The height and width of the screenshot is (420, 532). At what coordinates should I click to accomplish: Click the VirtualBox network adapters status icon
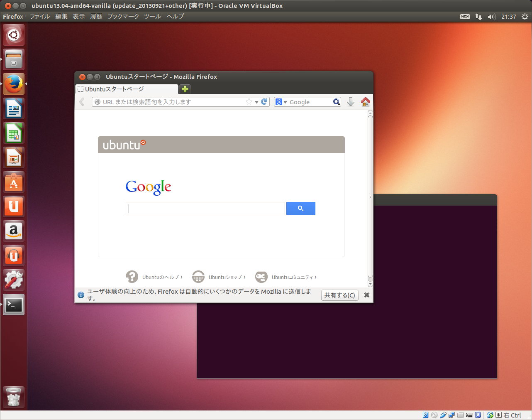(452, 415)
